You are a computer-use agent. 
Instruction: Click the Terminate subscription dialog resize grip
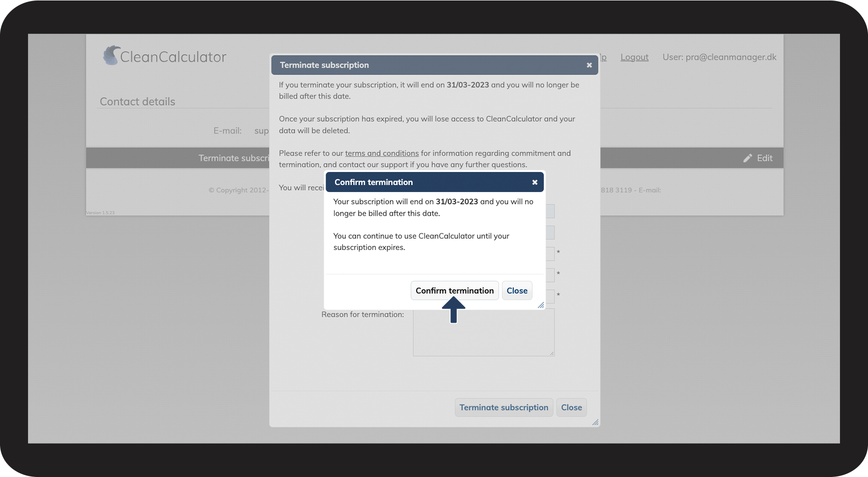click(x=595, y=422)
